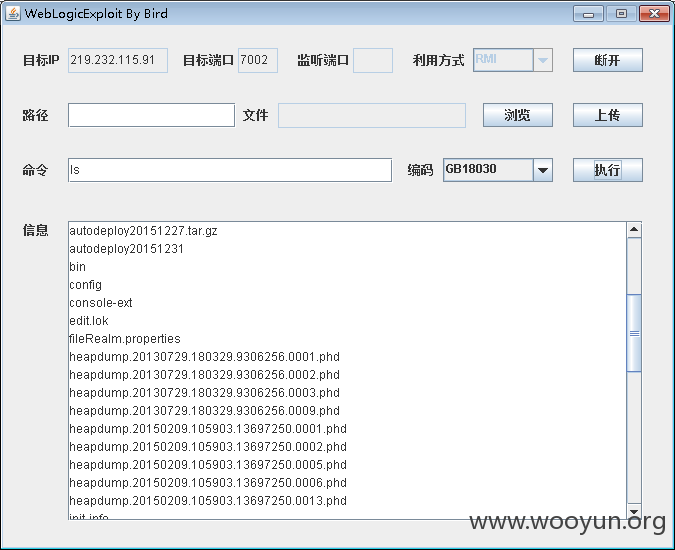Maximize the WebLogicExploit window
The image size is (675, 550).
point(621,14)
